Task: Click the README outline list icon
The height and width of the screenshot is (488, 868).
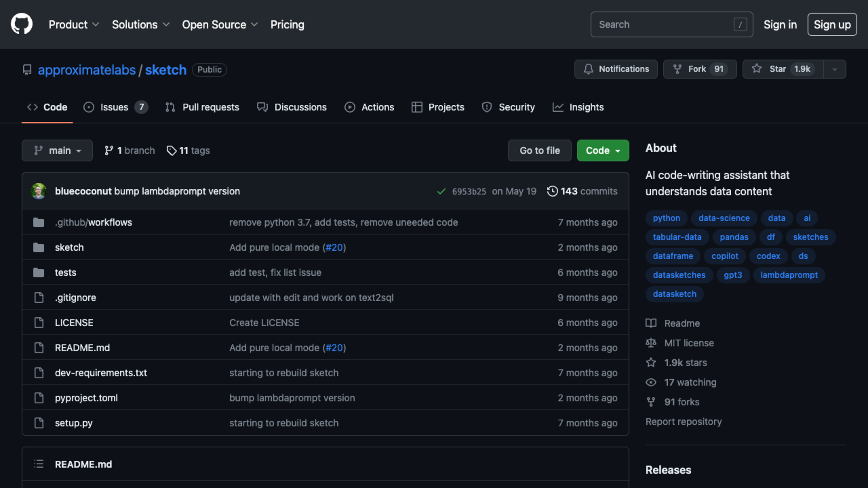Action: pyautogui.click(x=39, y=464)
